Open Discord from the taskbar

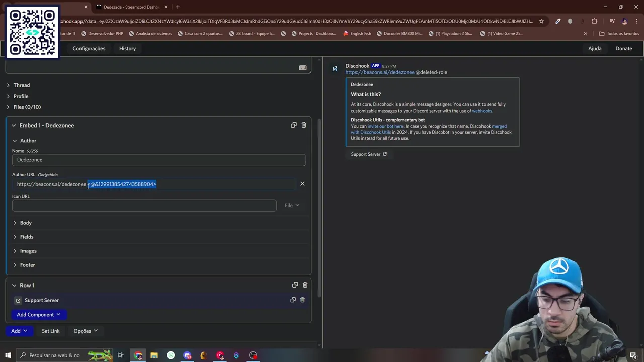tap(187, 355)
